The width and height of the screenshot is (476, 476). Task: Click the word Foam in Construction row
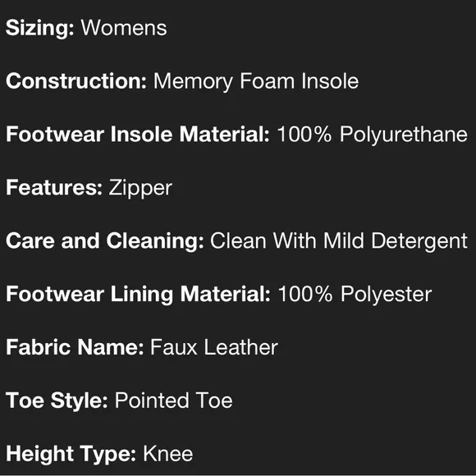(268, 81)
